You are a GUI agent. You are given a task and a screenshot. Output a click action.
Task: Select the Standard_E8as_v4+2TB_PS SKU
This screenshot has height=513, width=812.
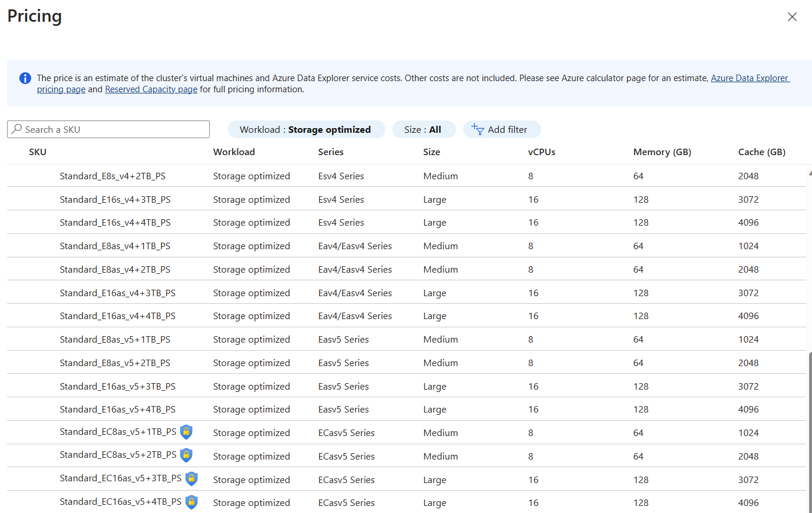115,269
